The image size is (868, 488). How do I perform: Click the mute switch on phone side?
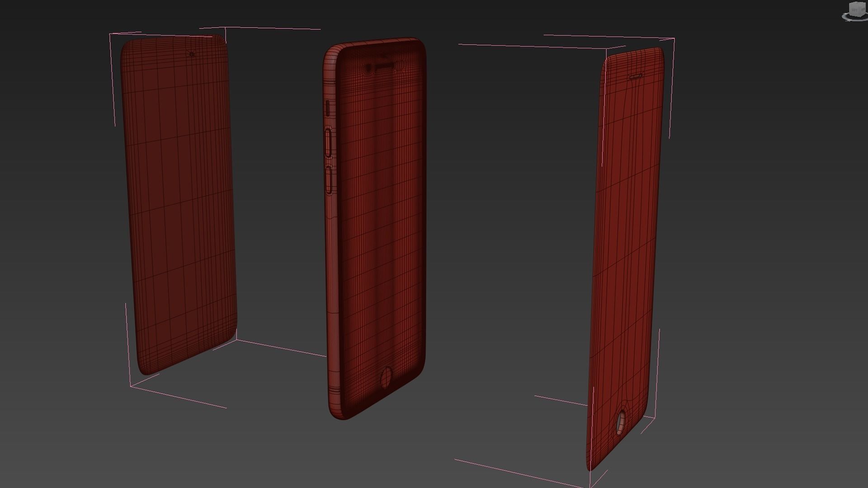coord(327,108)
